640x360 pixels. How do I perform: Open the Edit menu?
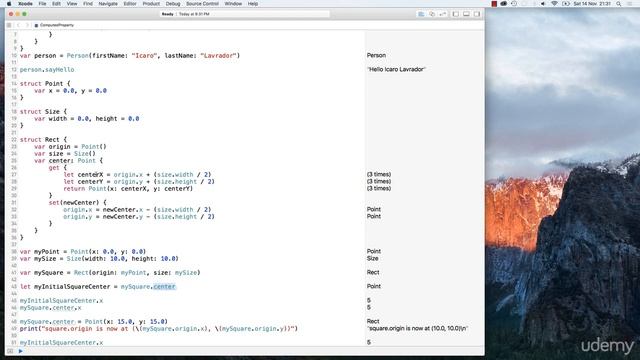coord(56,4)
